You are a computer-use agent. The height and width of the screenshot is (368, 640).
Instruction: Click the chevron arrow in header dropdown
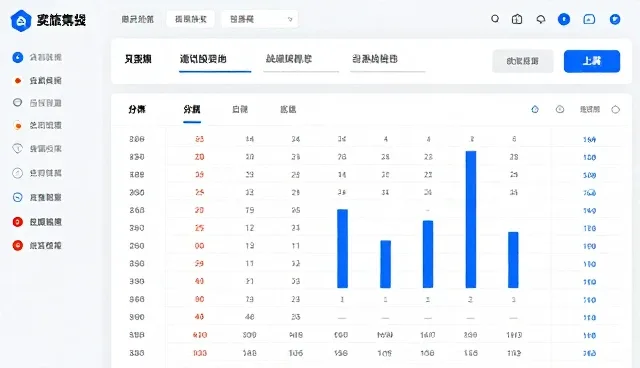(290, 19)
